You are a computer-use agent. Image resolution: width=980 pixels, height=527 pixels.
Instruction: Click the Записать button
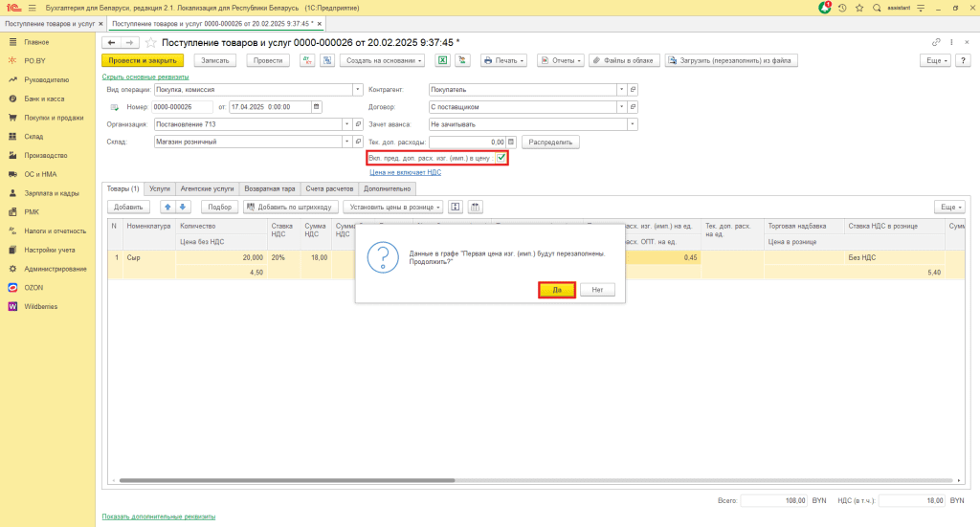coord(215,60)
